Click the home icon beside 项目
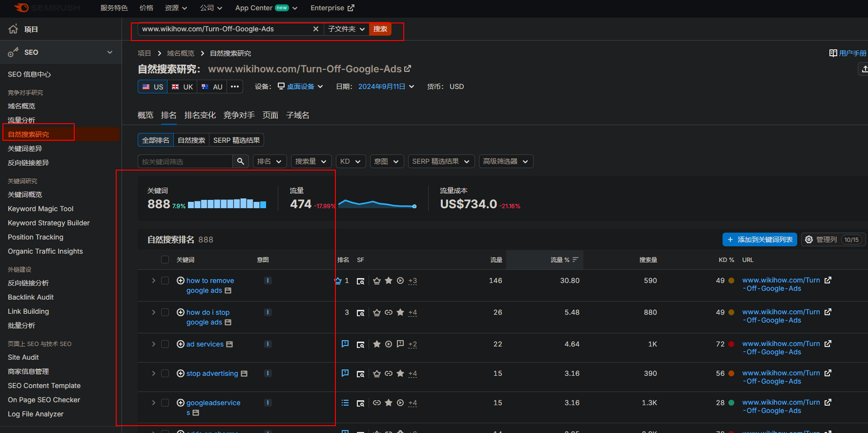 (13, 29)
